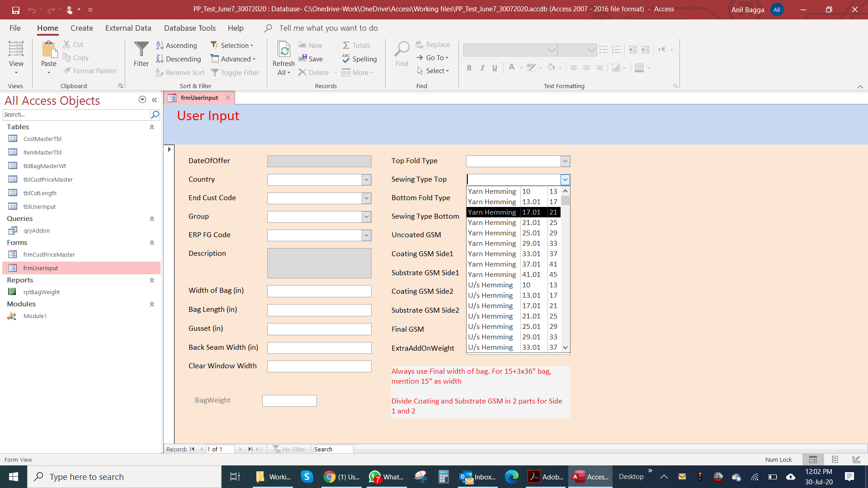Screen dimensions: 868x488
Task: Open the Country combo box dropdown
Action: point(366,180)
